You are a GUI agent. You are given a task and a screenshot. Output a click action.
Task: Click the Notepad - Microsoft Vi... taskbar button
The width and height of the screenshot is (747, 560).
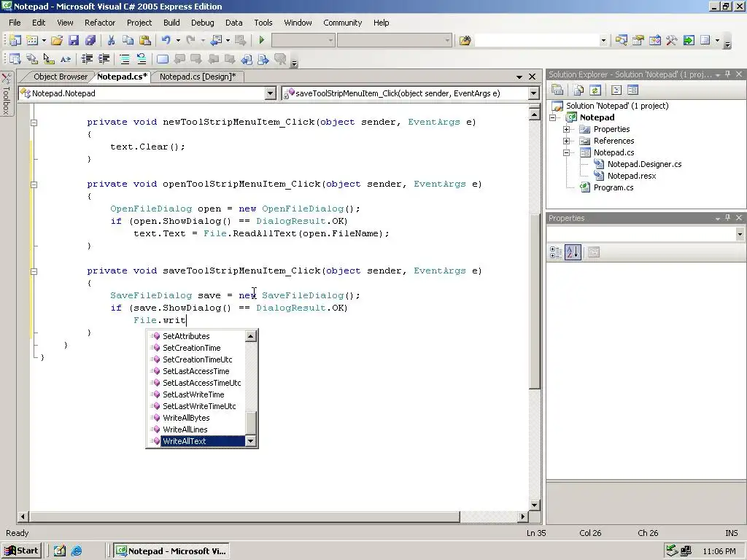pos(171,551)
